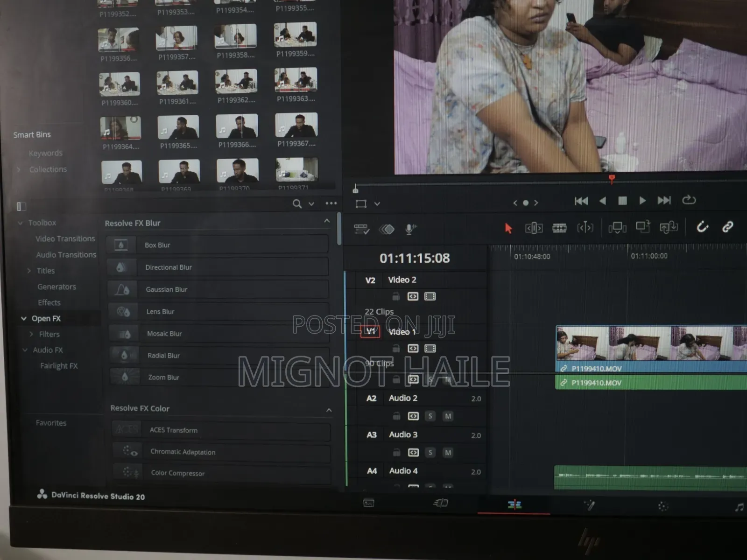The height and width of the screenshot is (560, 747).
Task: Select Audio Transitions in Toolbox
Action: (x=66, y=255)
